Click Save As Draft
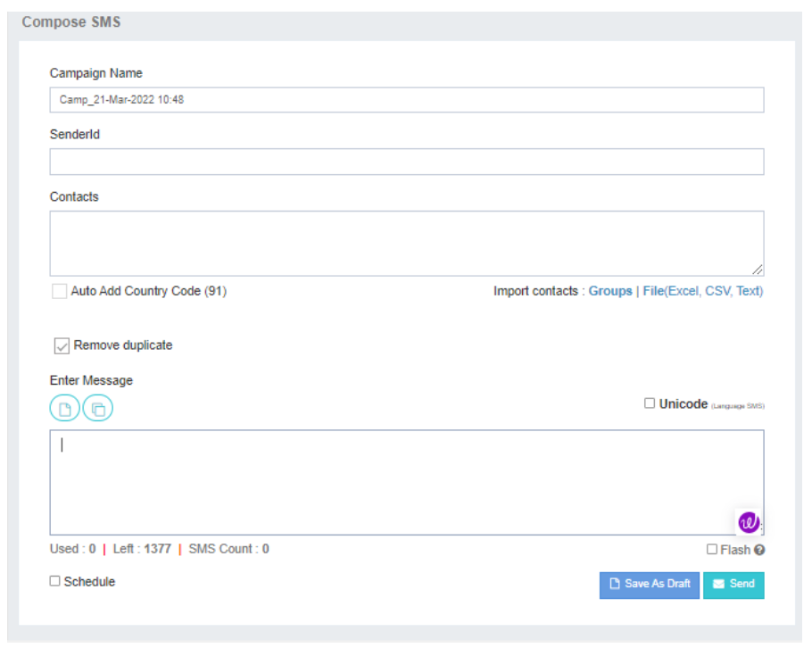The width and height of the screenshot is (812, 648). pos(649,585)
